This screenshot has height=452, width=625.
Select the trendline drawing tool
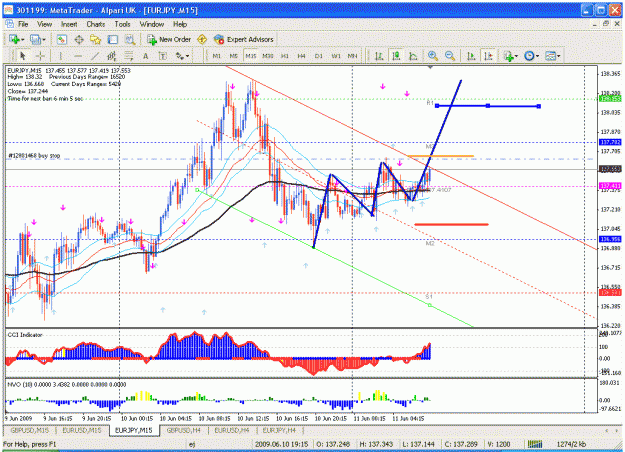pyautogui.click(x=95, y=56)
